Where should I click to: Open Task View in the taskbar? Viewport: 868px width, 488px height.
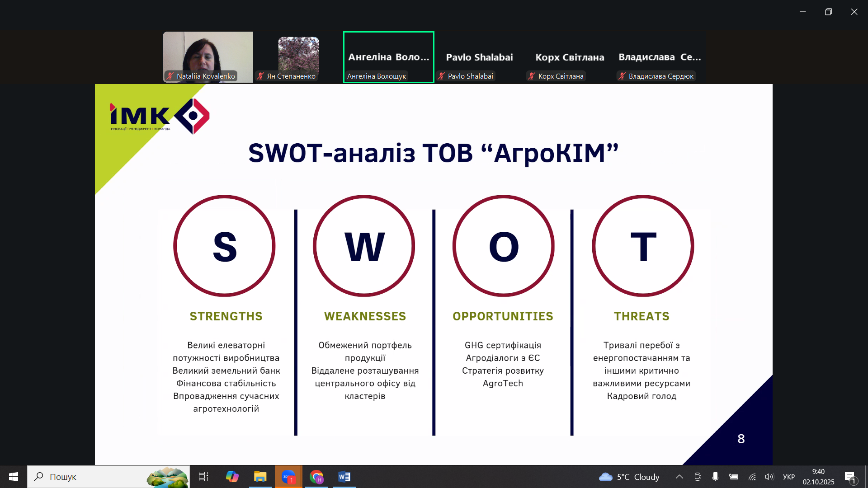(x=203, y=477)
